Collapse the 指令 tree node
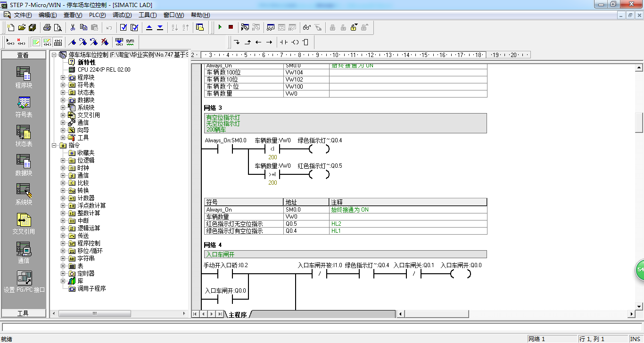This screenshot has height=343, width=644. point(54,145)
